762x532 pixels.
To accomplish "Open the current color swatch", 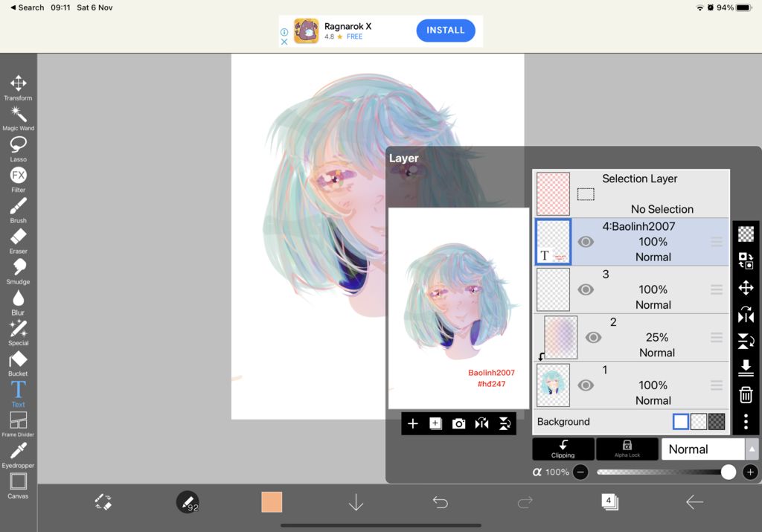I will tap(272, 502).
